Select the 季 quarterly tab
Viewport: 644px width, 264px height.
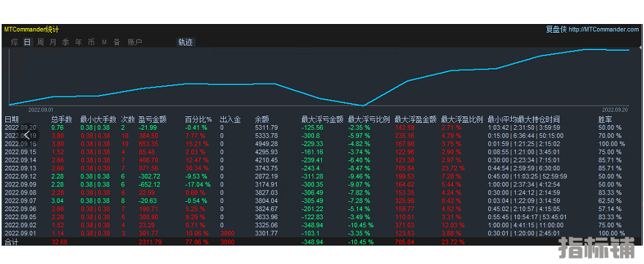(x=65, y=42)
